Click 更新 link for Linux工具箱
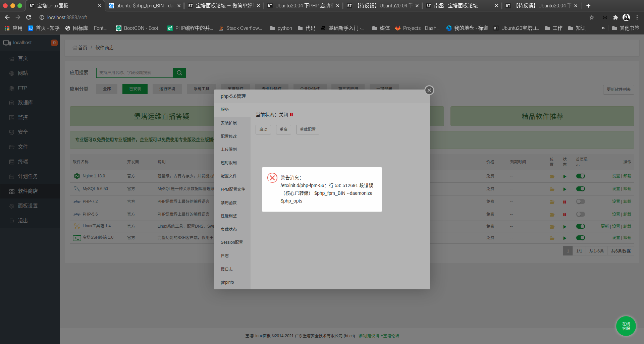Viewport: 644px width, 344px height. (605, 226)
